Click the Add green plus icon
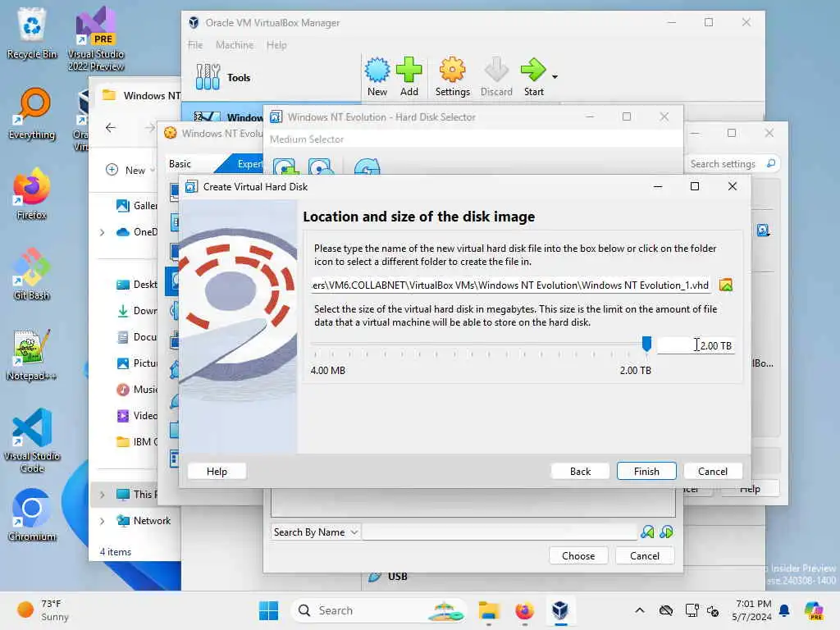The width and height of the screenshot is (840, 630). 409,76
